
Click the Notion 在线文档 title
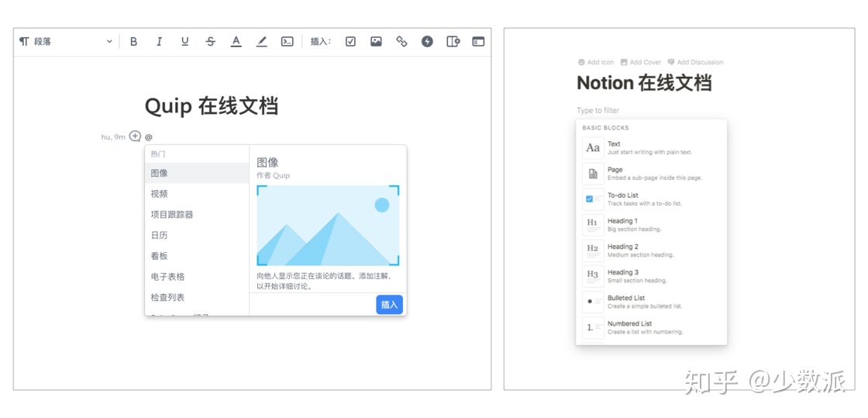(644, 83)
